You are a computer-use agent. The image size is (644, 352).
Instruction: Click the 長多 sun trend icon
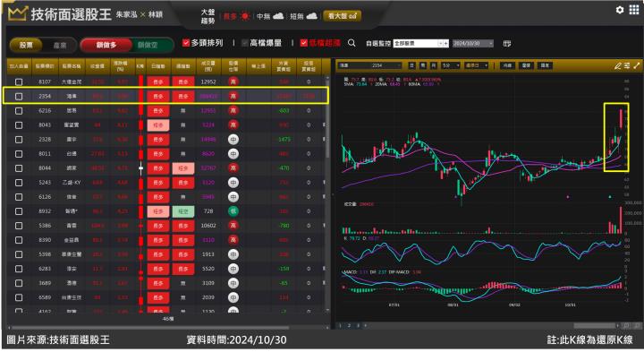coord(245,16)
